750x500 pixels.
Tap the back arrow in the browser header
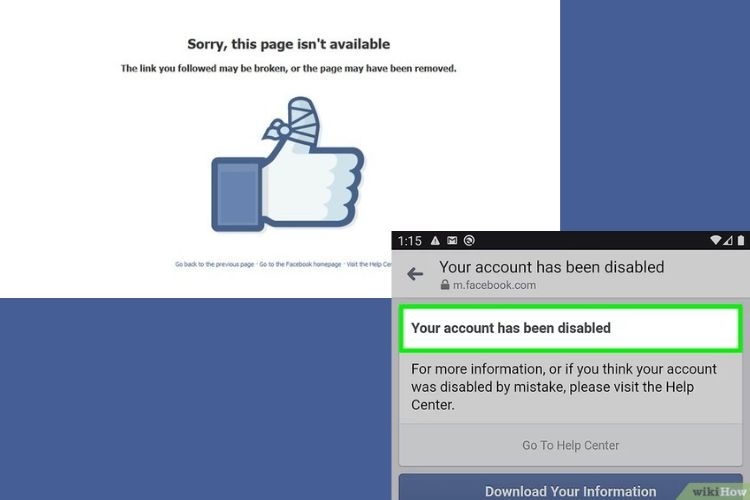pyautogui.click(x=415, y=274)
